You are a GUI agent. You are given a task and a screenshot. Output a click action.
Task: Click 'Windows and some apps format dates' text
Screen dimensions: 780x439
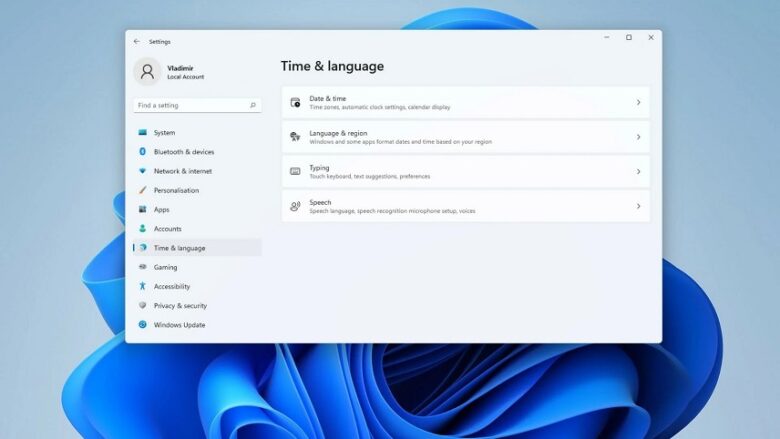coord(400,142)
